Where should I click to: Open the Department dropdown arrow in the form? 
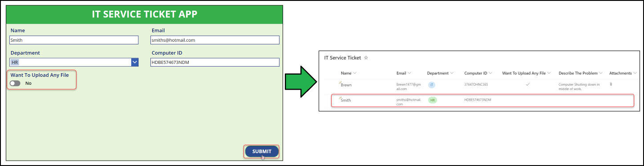click(135, 62)
